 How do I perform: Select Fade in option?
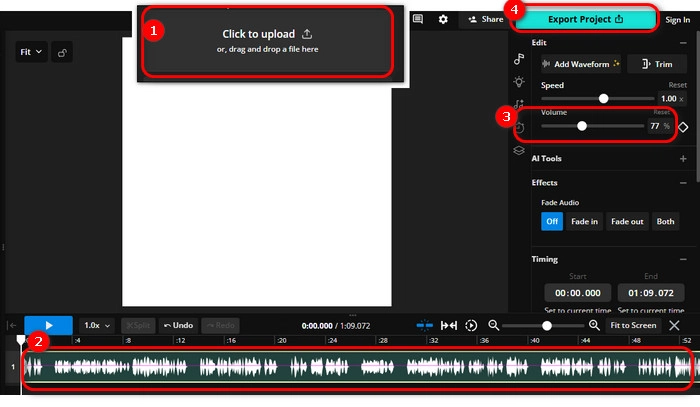[584, 221]
